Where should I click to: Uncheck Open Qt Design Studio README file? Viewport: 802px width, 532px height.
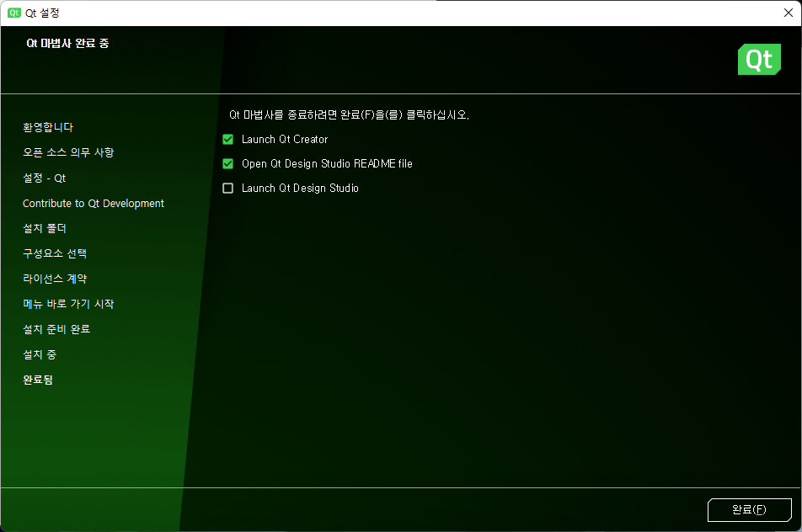tap(228, 163)
